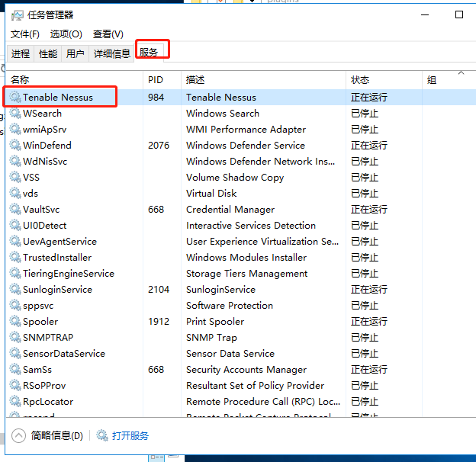Click the Windows Modules Installer description
This screenshot has width=476, height=462.
pyautogui.click(x=246, y=258)
